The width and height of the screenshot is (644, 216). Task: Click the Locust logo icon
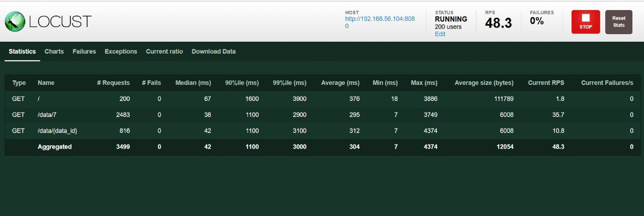coord(15,22)
